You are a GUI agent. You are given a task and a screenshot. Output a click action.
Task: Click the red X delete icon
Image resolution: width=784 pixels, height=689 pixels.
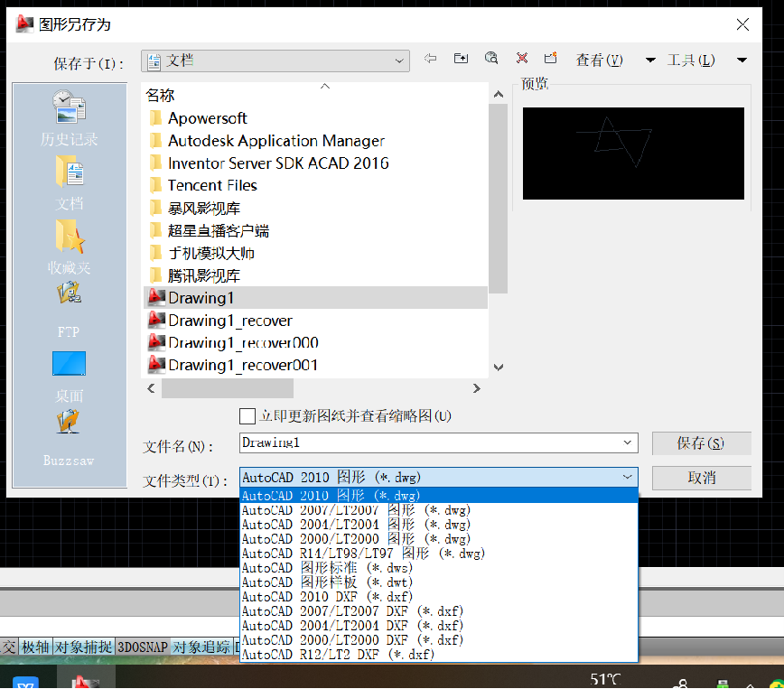point(521,59)
